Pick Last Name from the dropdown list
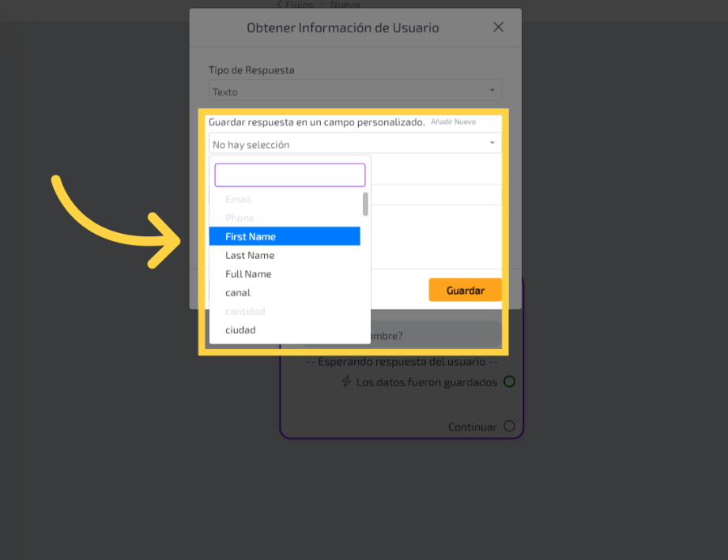 coord(250,256)
